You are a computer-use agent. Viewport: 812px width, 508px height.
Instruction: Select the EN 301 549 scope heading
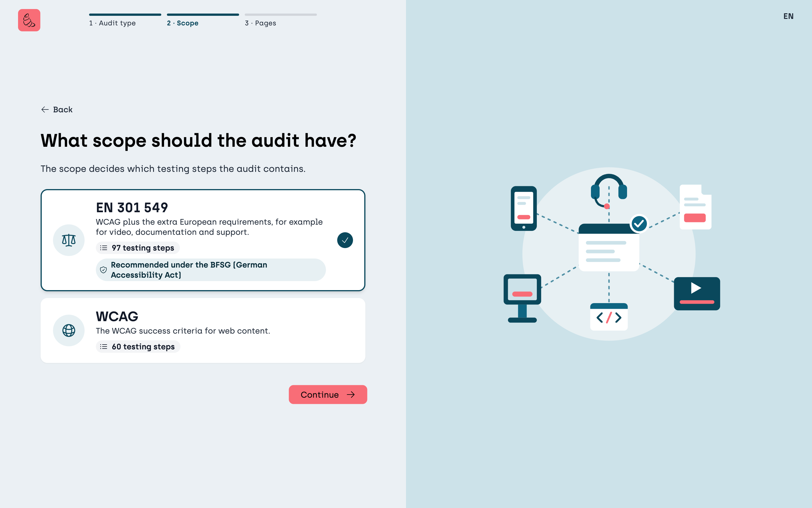(132, 208)
